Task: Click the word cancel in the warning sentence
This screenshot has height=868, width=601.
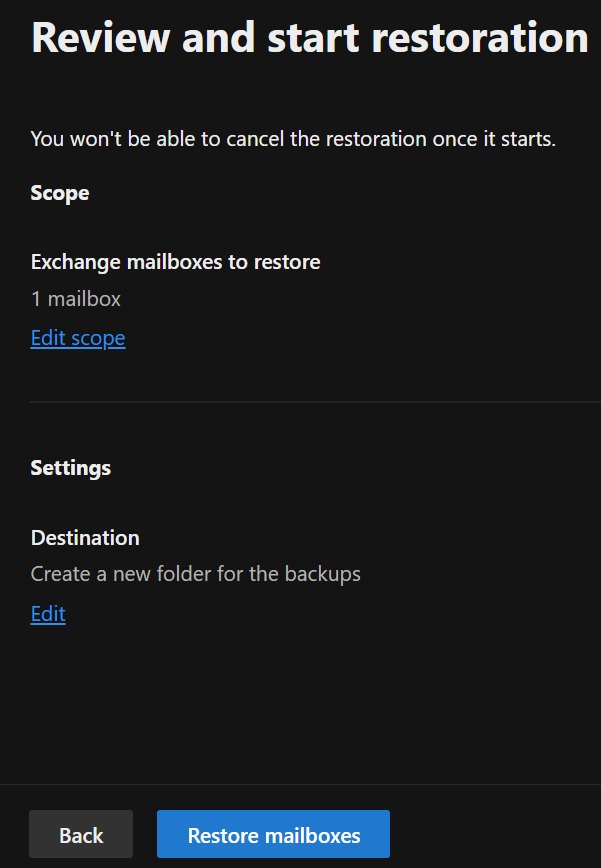Action: [x=256, y=138]
